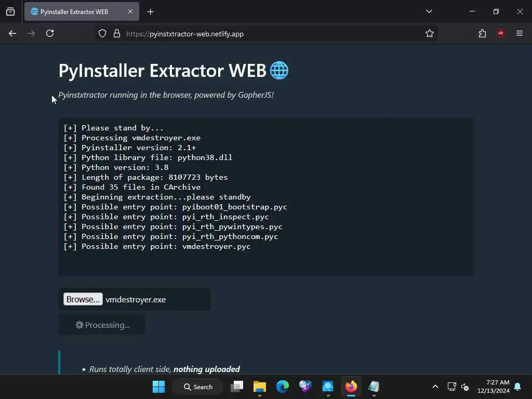Click 'Length of package: 8107723 bytes' line
This screenshot has width=532, height=399.
pos(145,177)
